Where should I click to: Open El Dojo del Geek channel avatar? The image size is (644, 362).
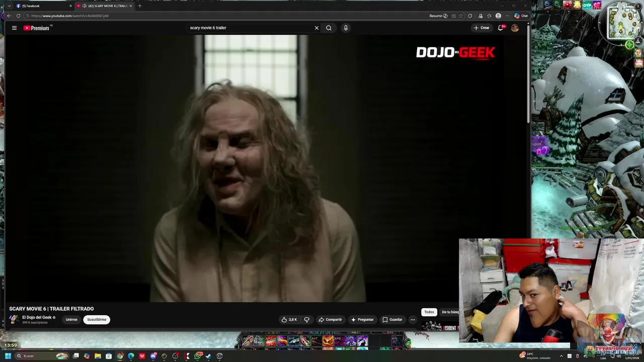pos(14,319)
